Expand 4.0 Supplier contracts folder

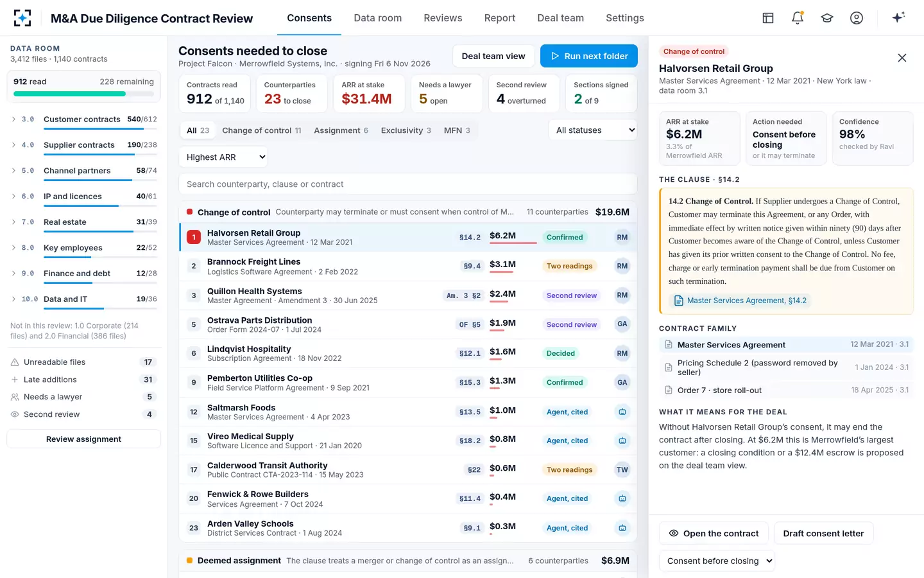pos(14,145)
